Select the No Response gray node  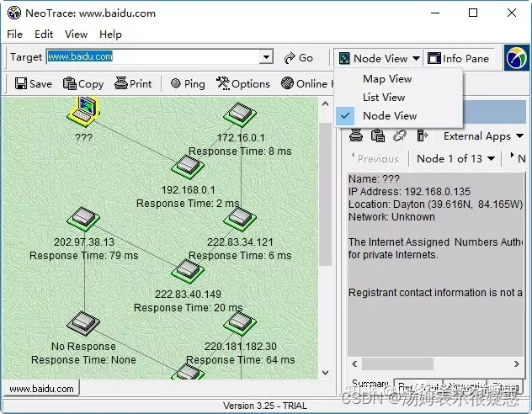pos(83,323)
